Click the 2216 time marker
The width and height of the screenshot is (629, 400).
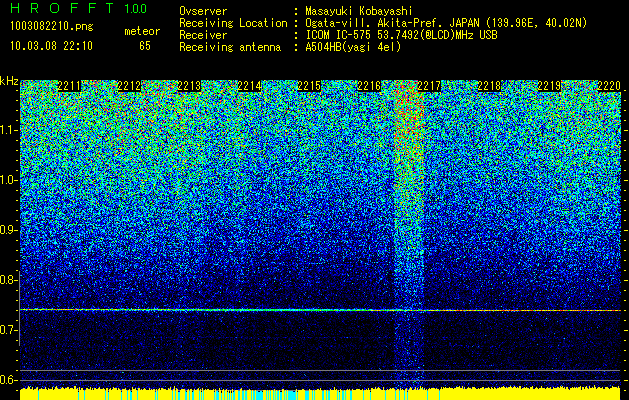coord(369,86)
